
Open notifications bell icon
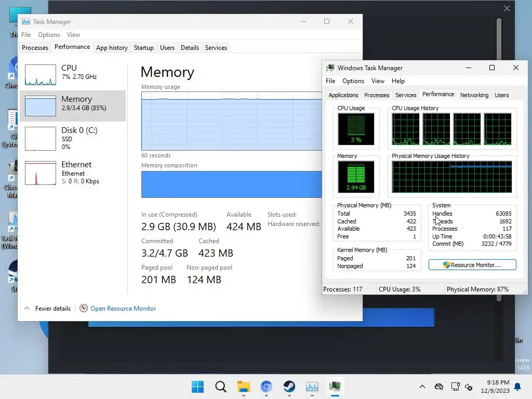517,387
